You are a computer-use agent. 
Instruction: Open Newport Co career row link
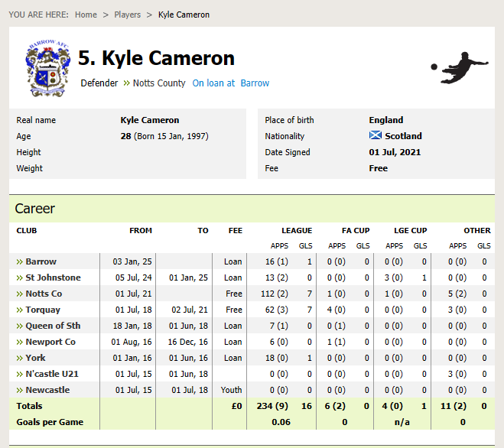[x=50, y=342]
